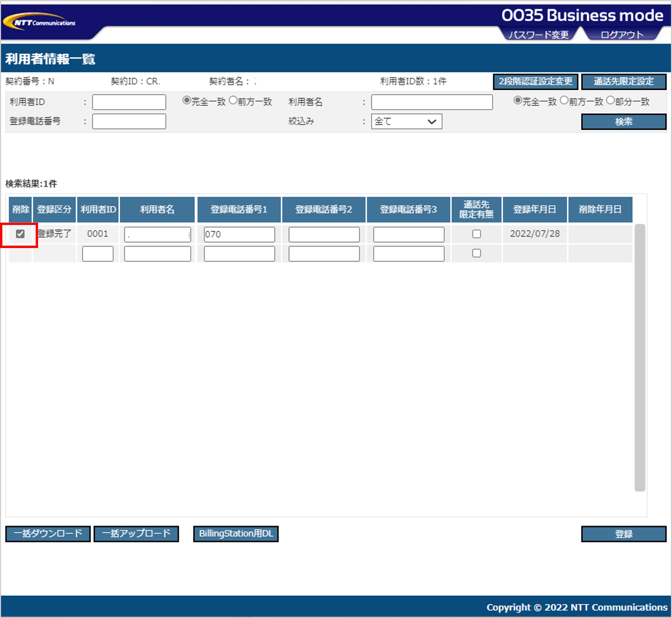Click the results table vertical scrollbar

[x=640, y=357]
